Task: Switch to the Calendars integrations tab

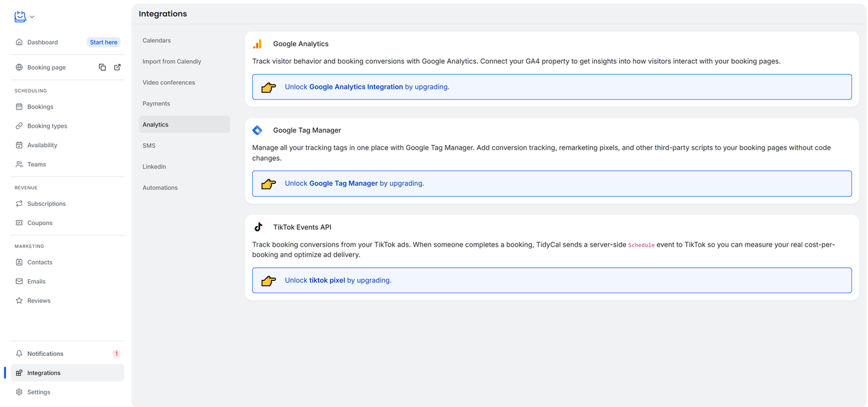Action: click(184, 40)
